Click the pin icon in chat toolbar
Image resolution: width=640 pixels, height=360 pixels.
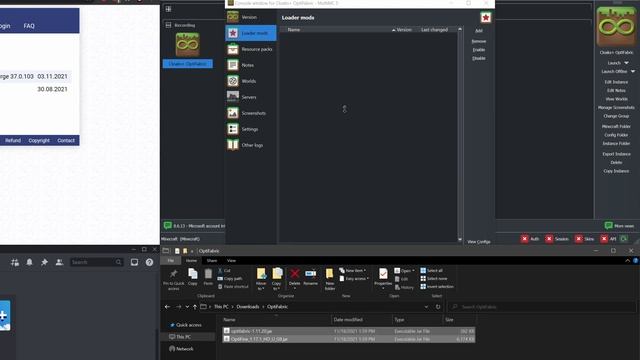click(x=44, y=262)
